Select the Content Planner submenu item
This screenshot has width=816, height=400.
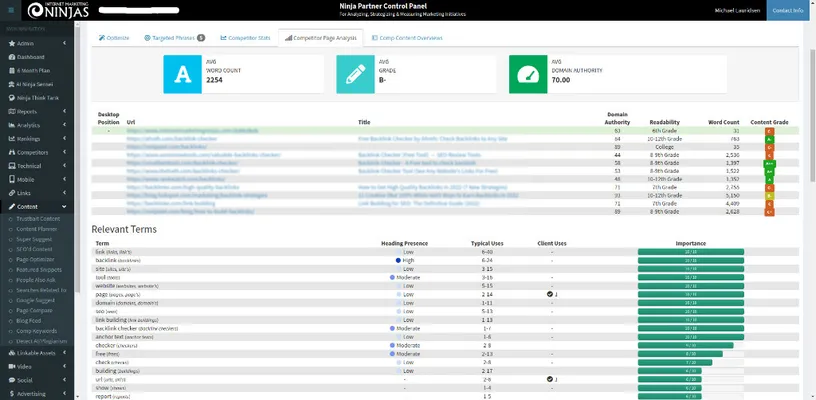pyautogui.click(x=39, y=228)
